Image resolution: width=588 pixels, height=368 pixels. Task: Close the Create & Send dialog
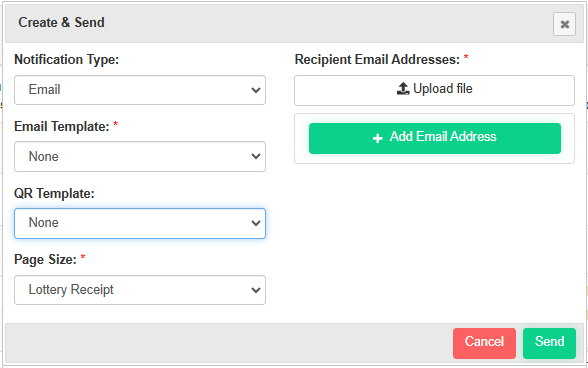coord(564,24)
